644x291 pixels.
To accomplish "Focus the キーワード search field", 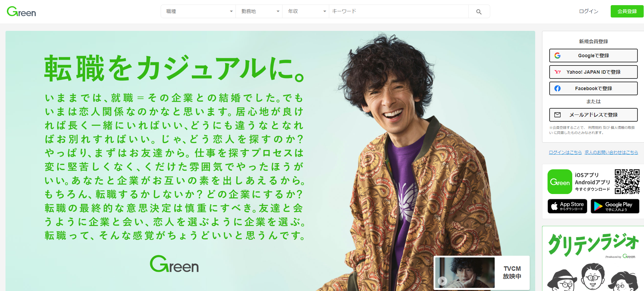I will tap(399, 11).
